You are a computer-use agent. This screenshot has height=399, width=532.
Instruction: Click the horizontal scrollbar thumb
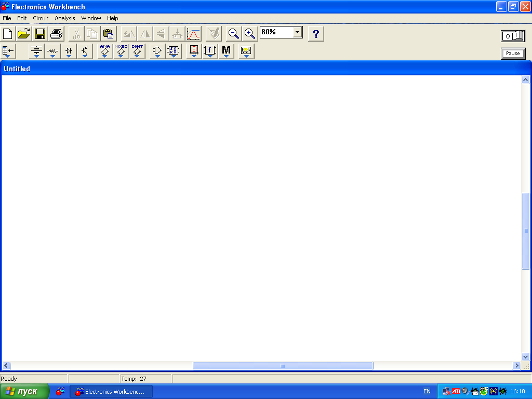point(283,366)
